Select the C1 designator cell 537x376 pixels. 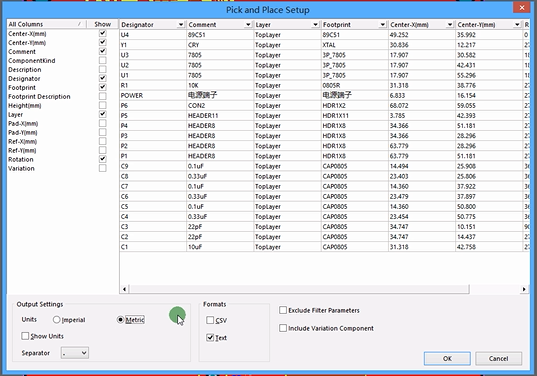click(x=152, y=247)
